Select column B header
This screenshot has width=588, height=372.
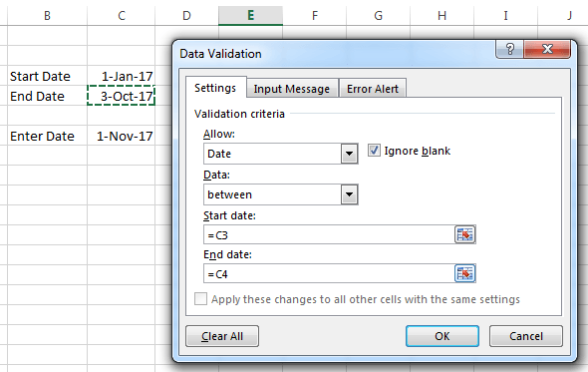(x=47, y=15)
